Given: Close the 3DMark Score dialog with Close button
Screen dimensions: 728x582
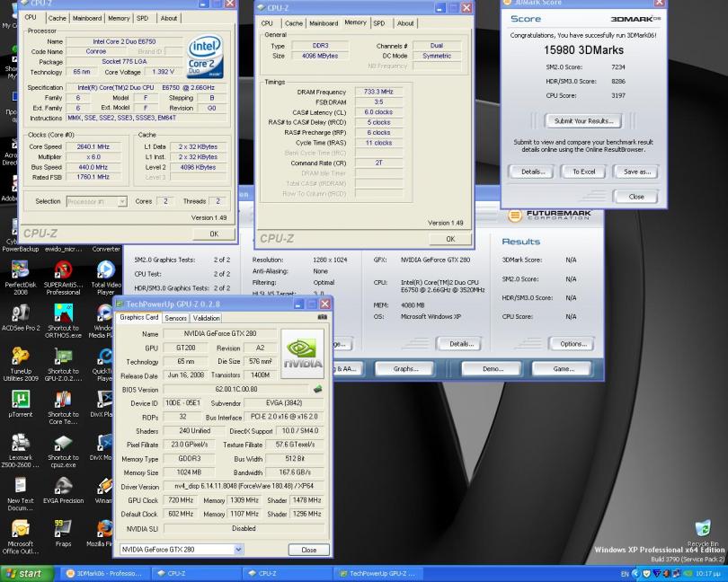Looking at the screenshot, I should (635, 197).
